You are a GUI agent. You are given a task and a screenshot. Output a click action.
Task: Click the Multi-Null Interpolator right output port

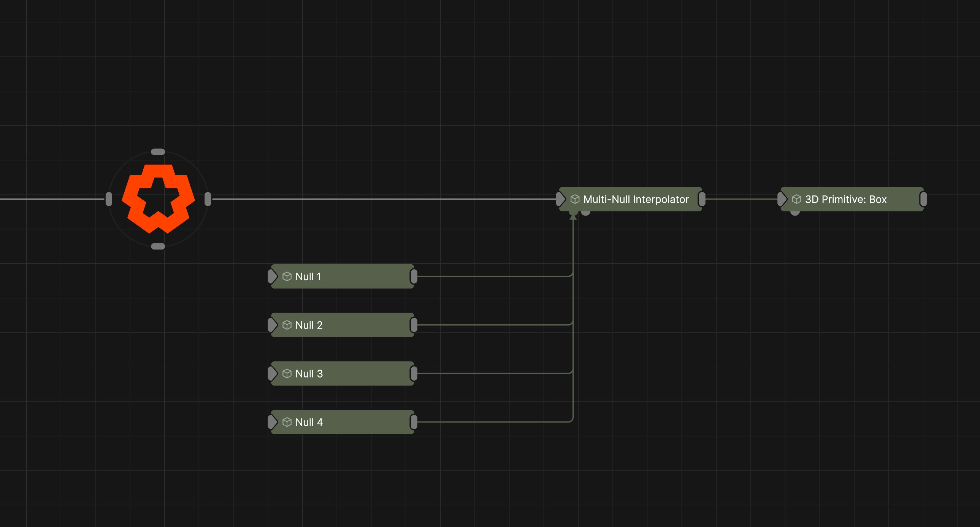(x=702, y=199)
